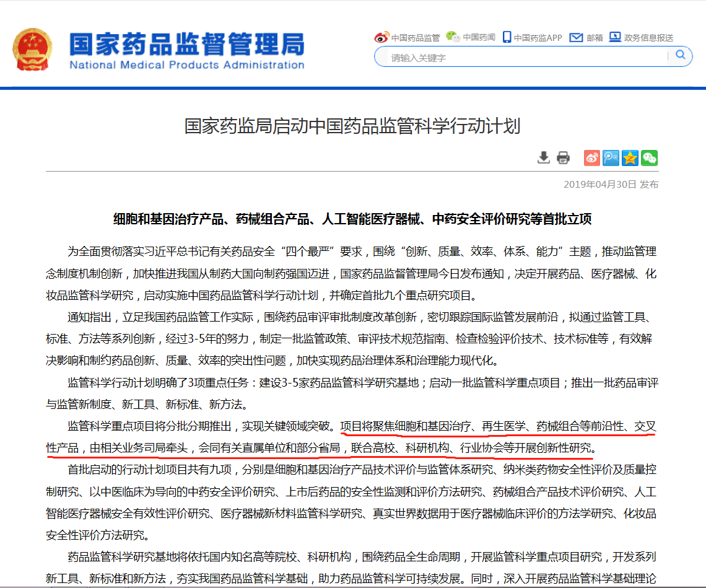
Task: Open the Weibo 中国药品监管 icon
Action: coord(381,37)
